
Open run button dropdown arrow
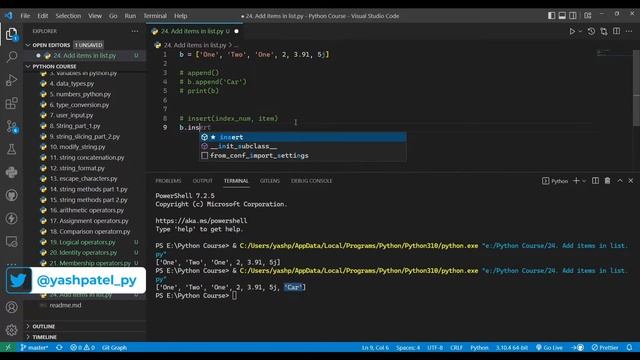point(580,31)
